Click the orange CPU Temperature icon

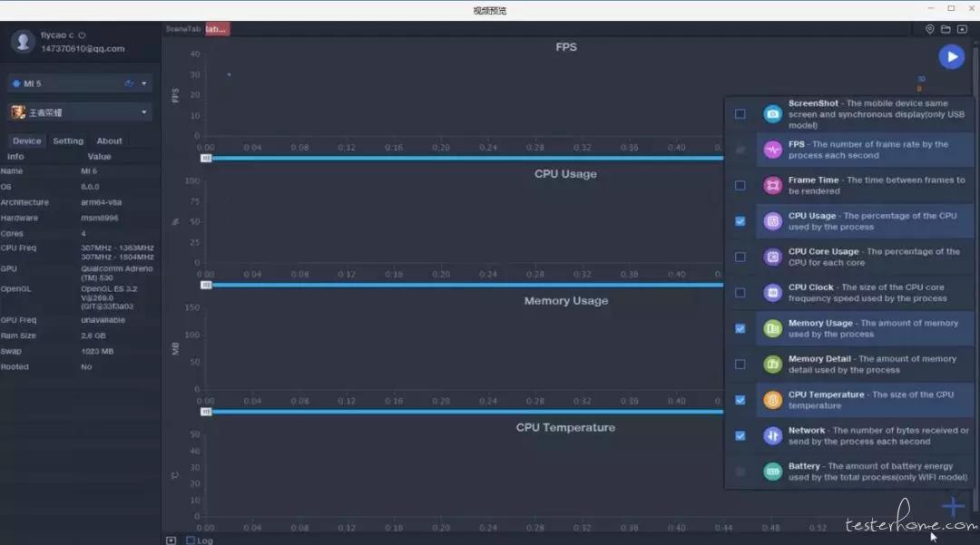point(772,400)
